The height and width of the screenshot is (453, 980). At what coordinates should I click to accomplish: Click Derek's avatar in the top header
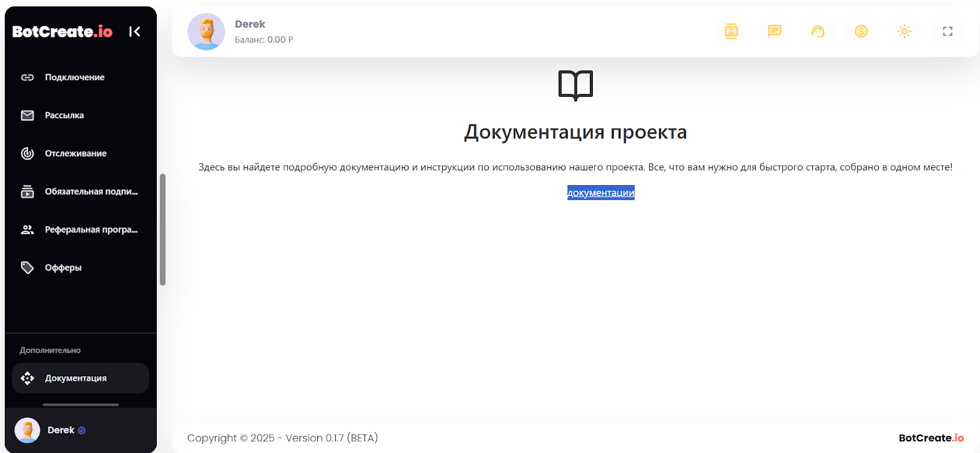[x=206, y=32]
